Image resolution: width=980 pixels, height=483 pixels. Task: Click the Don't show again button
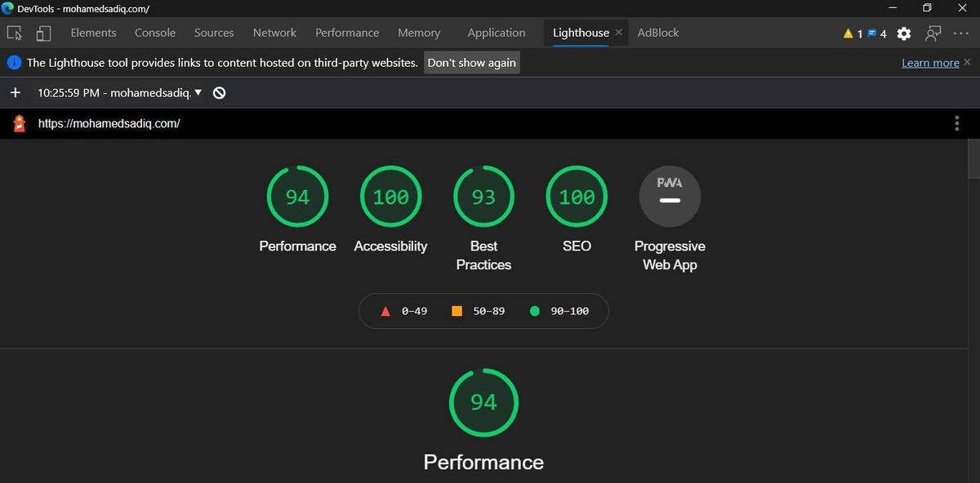coord(471,63)
